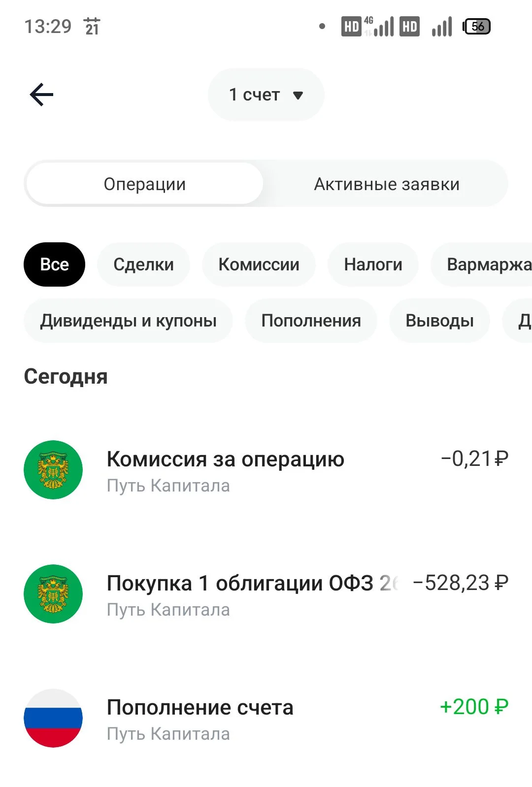Enable the «Сделки» filter chip
This screenshot has height=787, width=532.
[143, 264]
